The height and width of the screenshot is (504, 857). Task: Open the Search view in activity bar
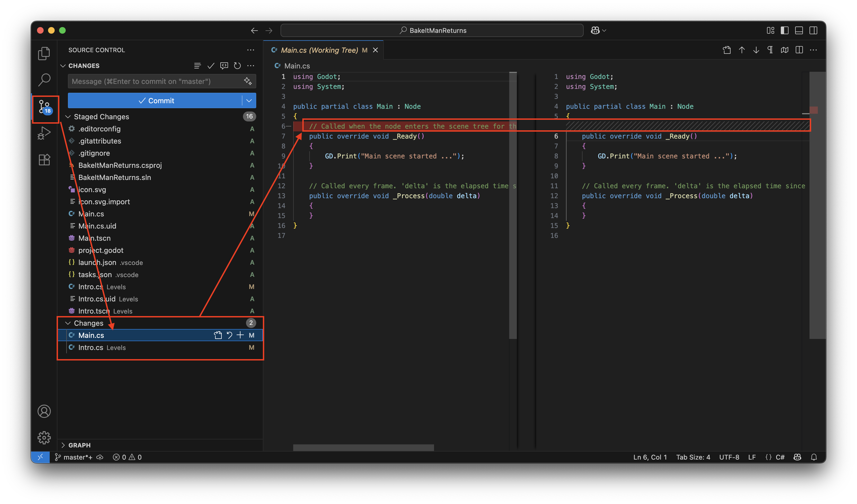tap(44, 79)
